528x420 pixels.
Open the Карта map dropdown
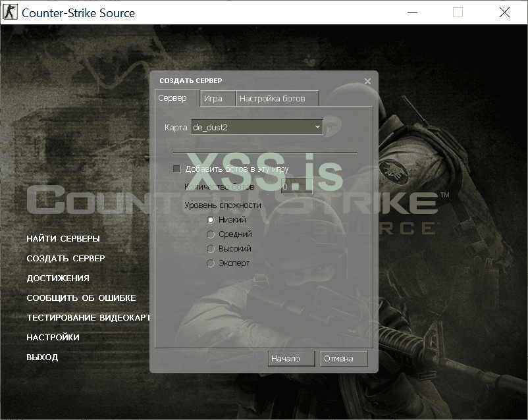257,127
